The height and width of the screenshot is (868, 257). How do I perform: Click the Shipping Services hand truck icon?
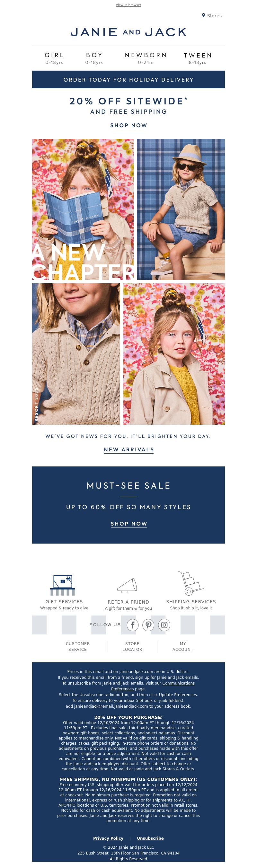click(190, 583)
